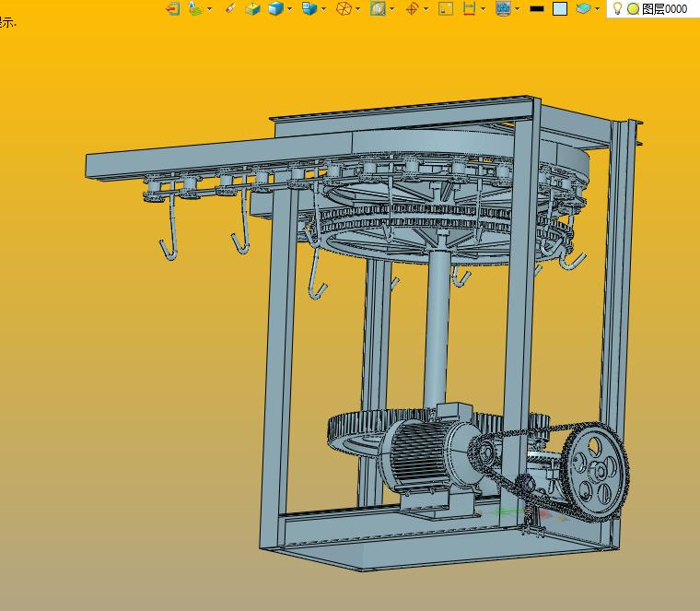Click the monitor display settings icon
The image size is (700, 611).
(504, 8)
